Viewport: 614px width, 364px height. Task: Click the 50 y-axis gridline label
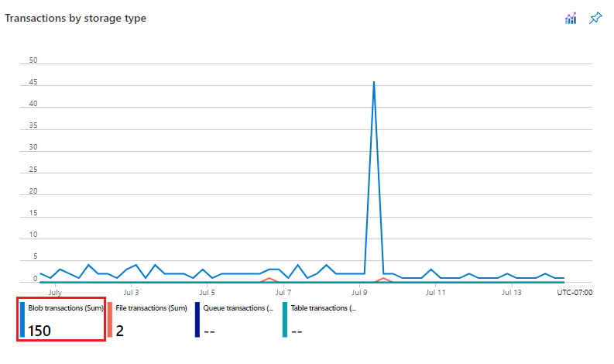[33, 60]
